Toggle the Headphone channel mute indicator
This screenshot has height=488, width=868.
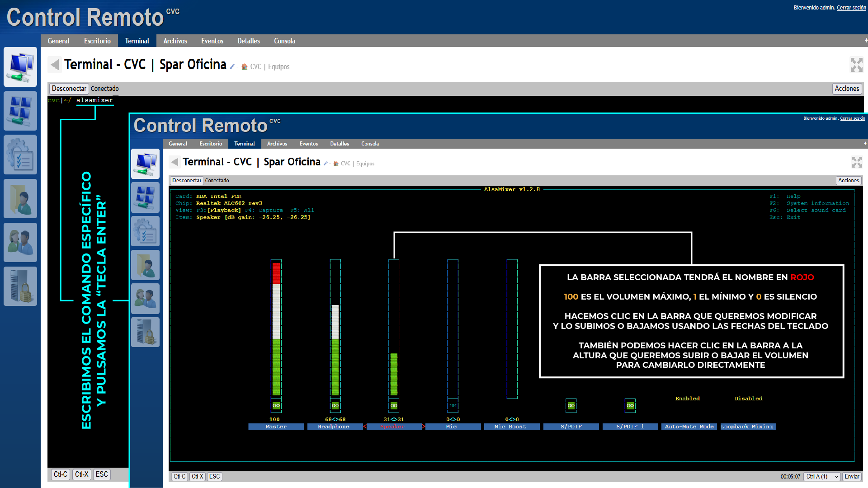[x=335, y=406]
